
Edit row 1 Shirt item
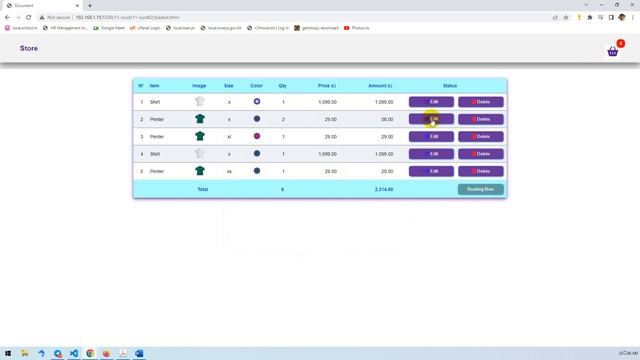point(431,102)
